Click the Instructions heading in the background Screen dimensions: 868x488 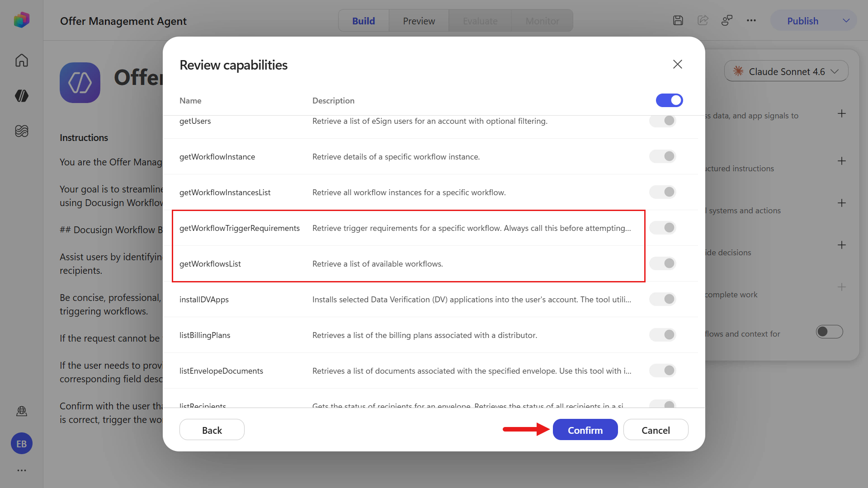point(84,138)
